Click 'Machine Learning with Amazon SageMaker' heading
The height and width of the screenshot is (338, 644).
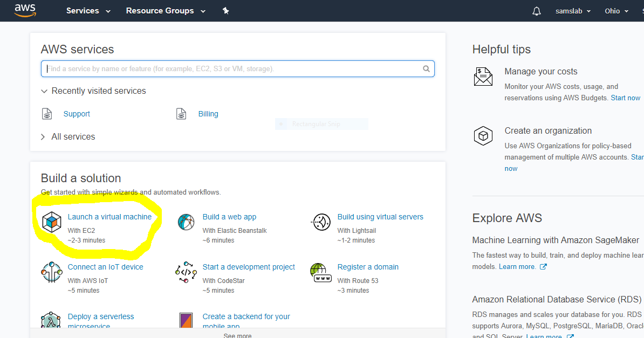pos(556,240)
